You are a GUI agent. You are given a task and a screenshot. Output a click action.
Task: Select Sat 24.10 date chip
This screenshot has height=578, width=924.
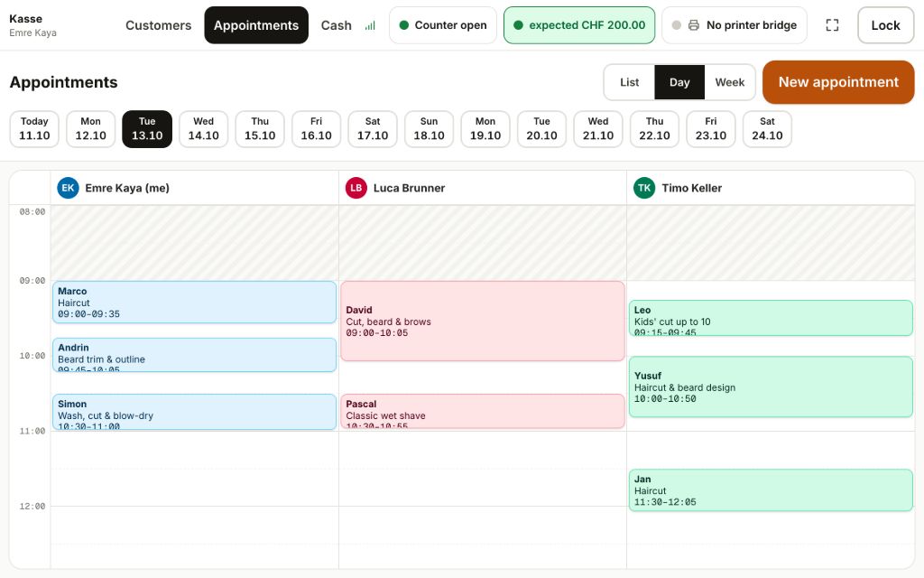767,129
